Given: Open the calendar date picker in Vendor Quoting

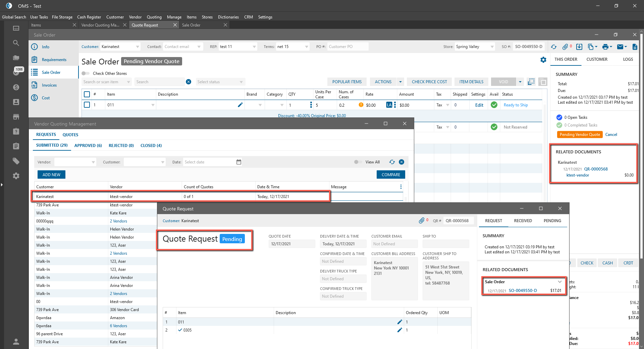Looking at the screenshot, I should click(x=239, y=162).
